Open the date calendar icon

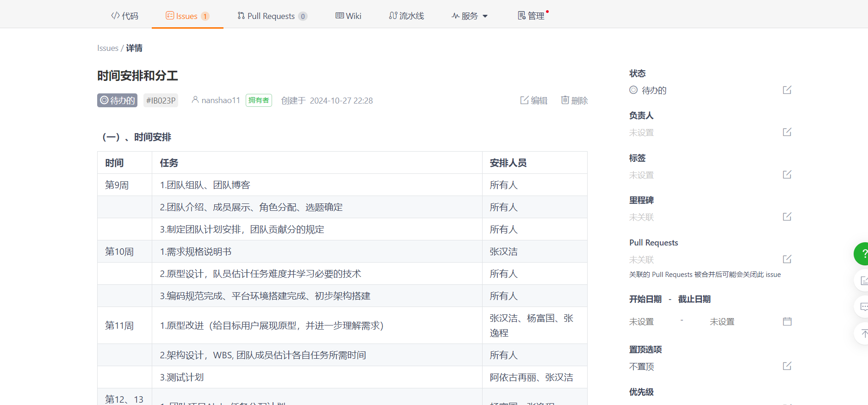pyautogui.click(x=787, y=321)
